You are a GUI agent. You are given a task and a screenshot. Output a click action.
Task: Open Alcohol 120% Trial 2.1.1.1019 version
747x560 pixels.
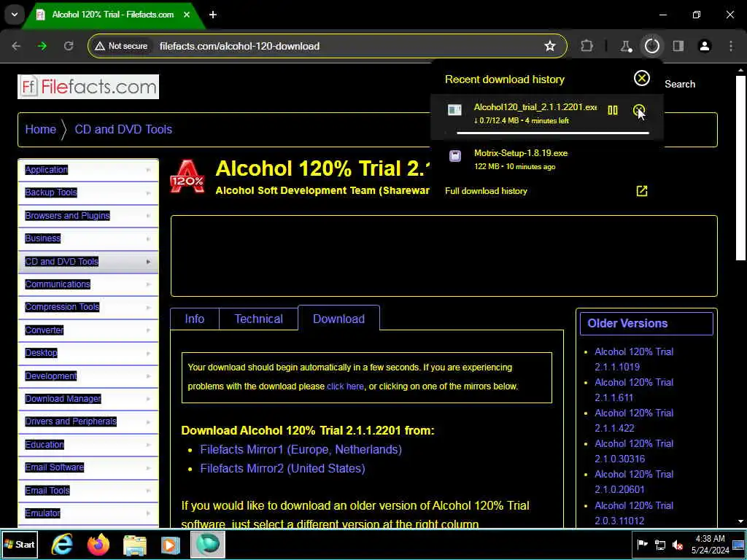[x=634, y=359]
